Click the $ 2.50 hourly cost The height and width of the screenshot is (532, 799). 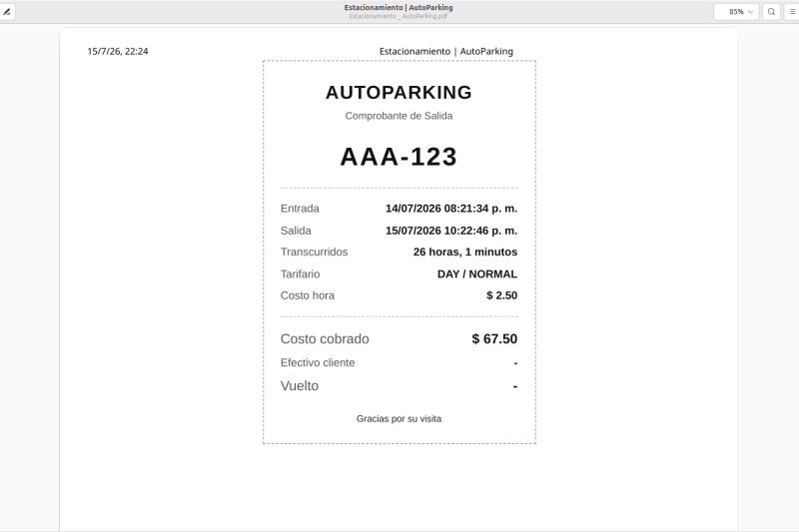coord(502,295)
